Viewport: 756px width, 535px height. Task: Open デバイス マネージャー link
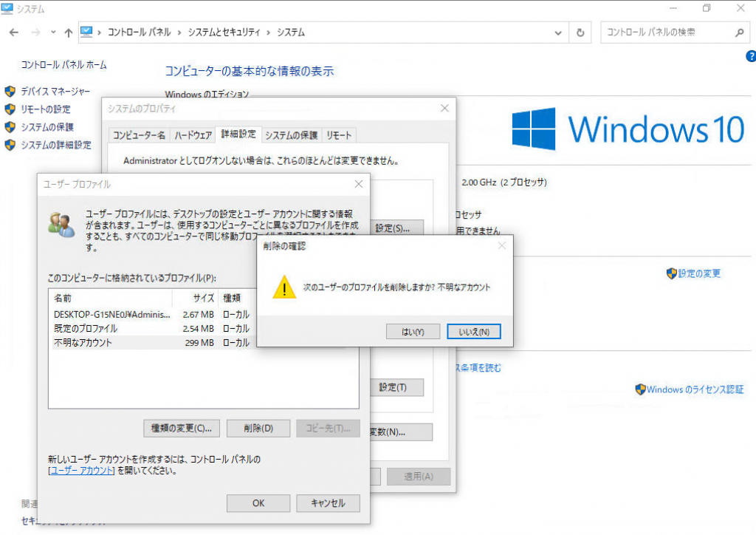tap(55, 91)
